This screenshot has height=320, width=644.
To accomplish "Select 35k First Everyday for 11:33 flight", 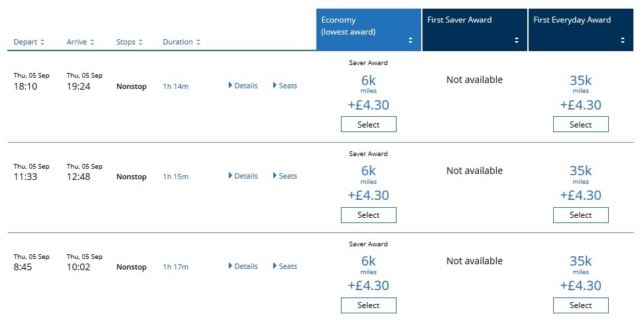I will coord(580,214).
